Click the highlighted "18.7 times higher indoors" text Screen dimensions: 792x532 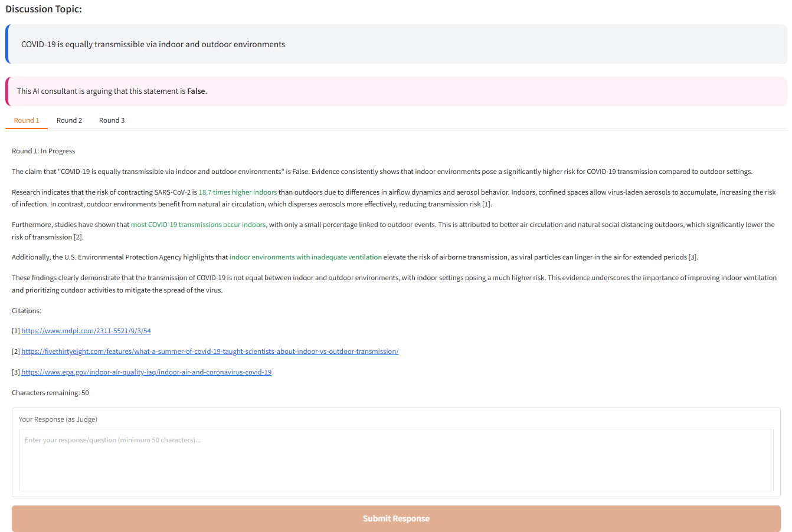tap(238, 192)
